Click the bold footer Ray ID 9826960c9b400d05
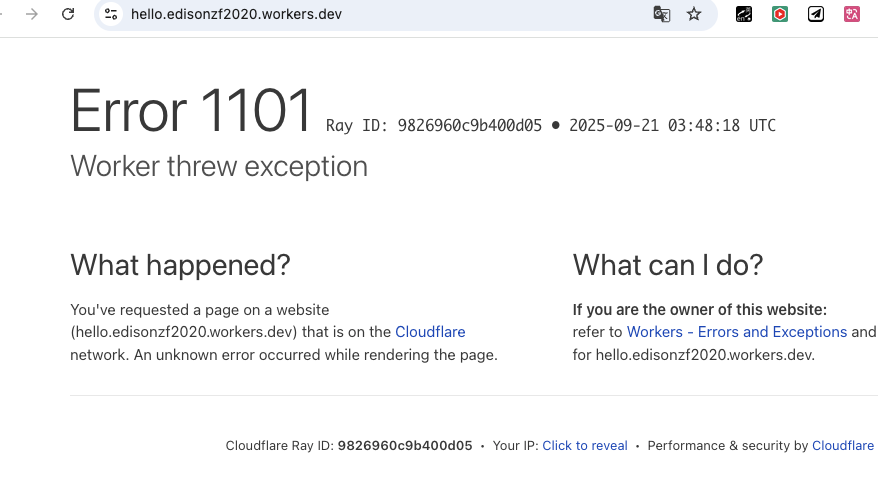Viewport: 878px width, 502px height. (x=405, y=445)
